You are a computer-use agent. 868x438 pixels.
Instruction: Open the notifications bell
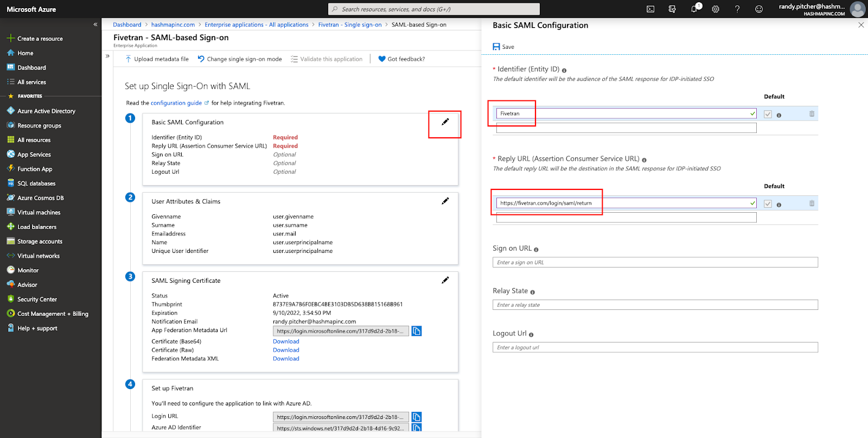pos(694,9)
